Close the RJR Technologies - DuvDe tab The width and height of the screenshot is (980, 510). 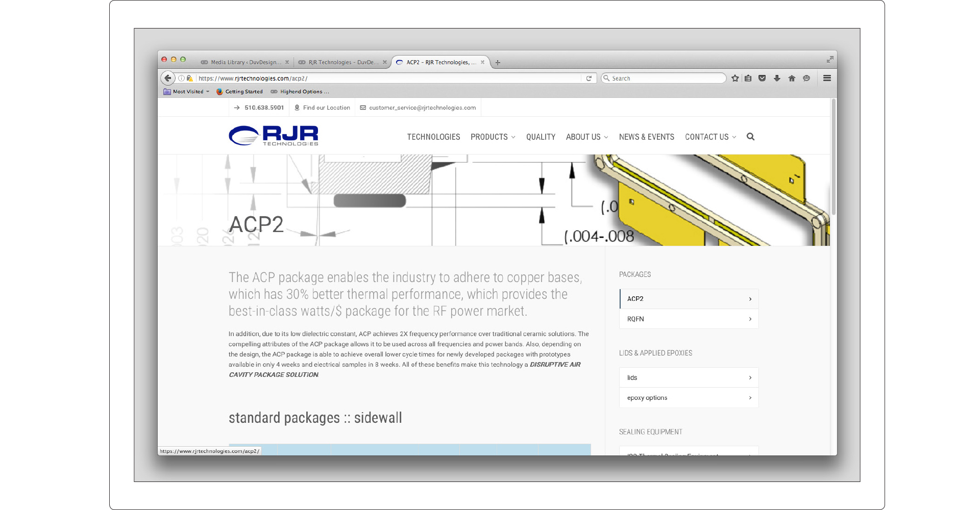[x=385, y=62]
